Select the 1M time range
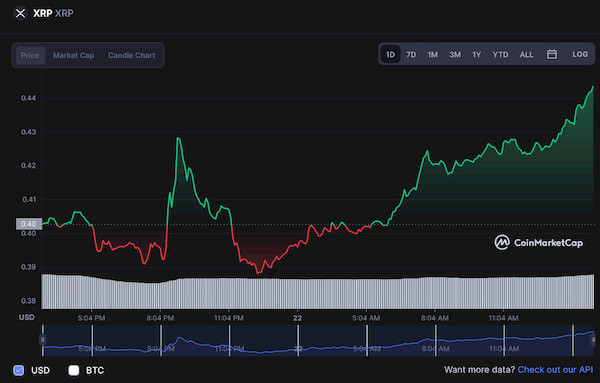Viewport: 600px width, 383px height. pyautogui.click(x=432, y=54)
